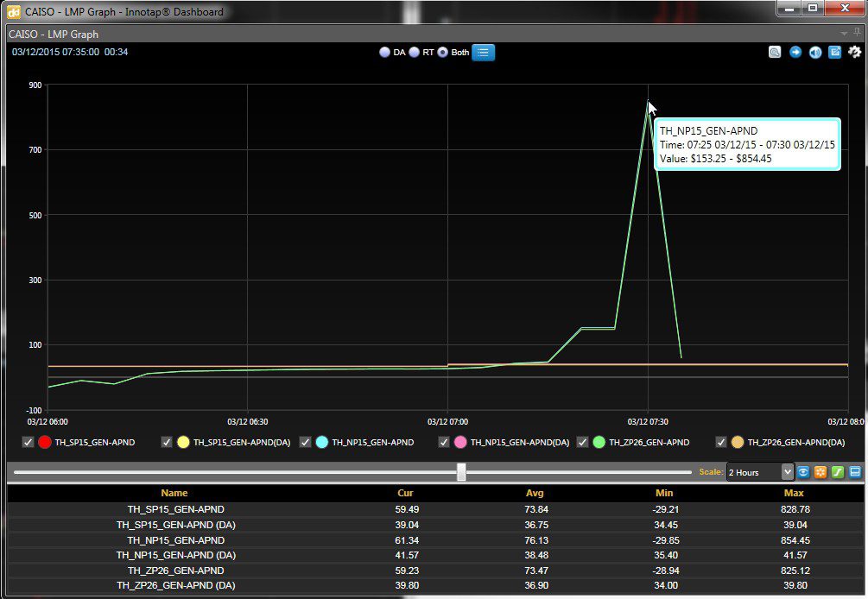
Task: Select the DA radio button
Action: [x=384, y=53]
